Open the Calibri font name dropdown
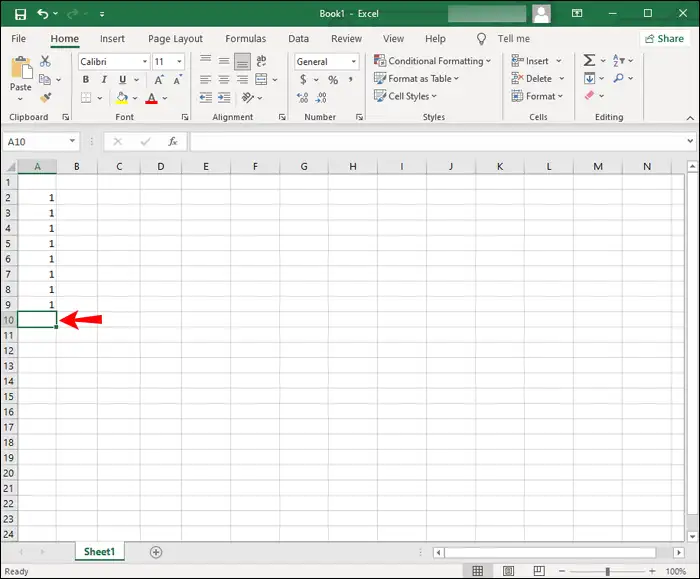The height and width of the screenshot is (579, 700). [x=145, y=62]
